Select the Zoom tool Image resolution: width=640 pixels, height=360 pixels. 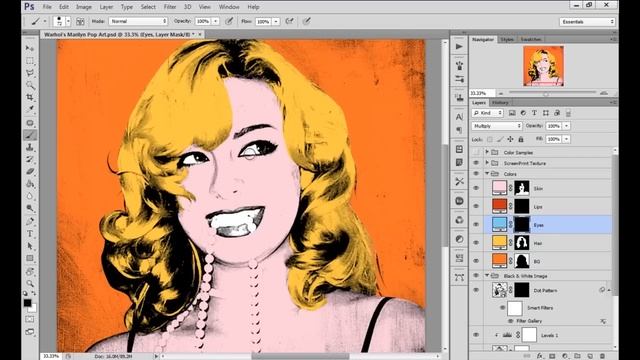coord(29,283)
